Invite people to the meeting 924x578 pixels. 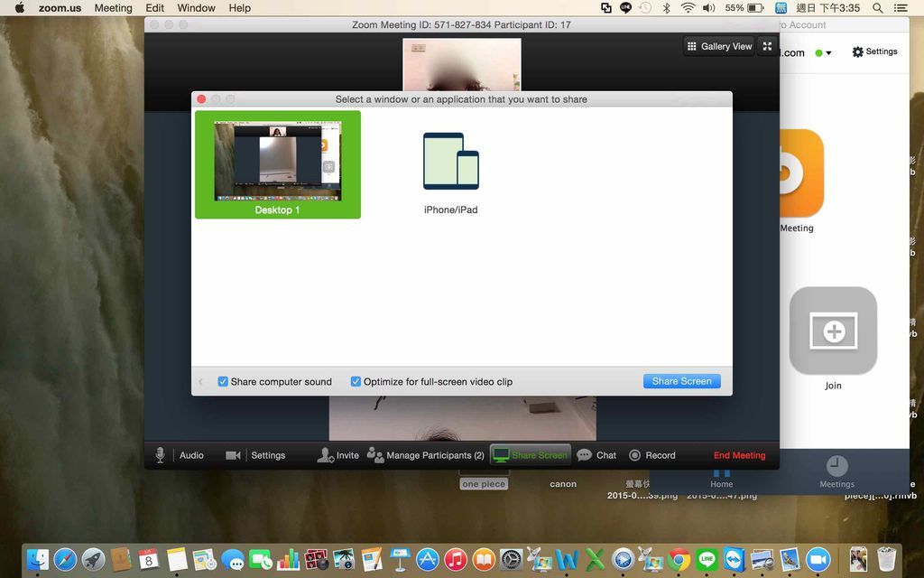click(x=338, y=455)
